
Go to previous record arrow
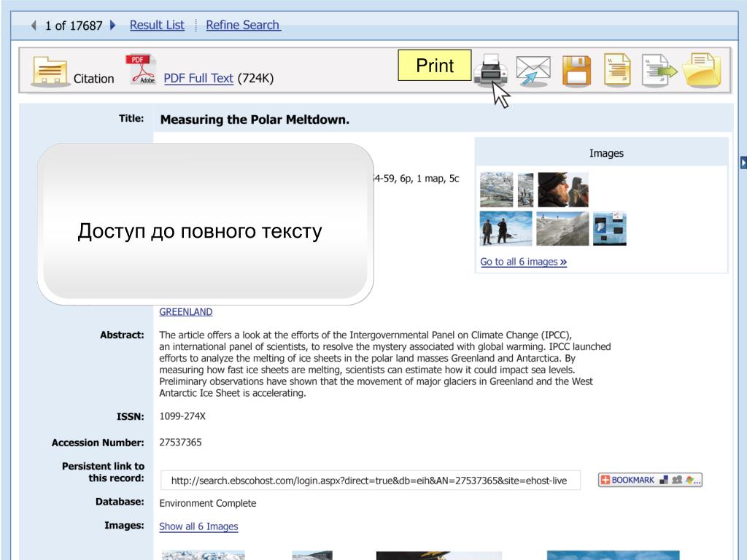[34, 26]
